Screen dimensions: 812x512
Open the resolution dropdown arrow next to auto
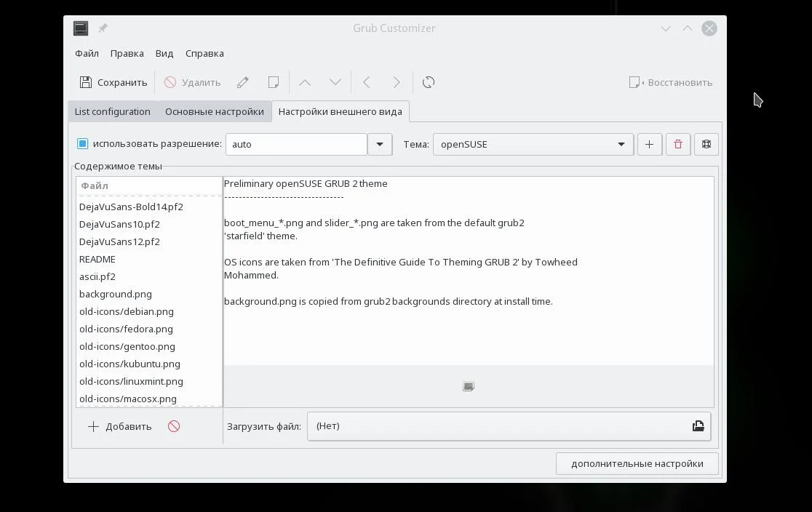click(x=380, y=145)
